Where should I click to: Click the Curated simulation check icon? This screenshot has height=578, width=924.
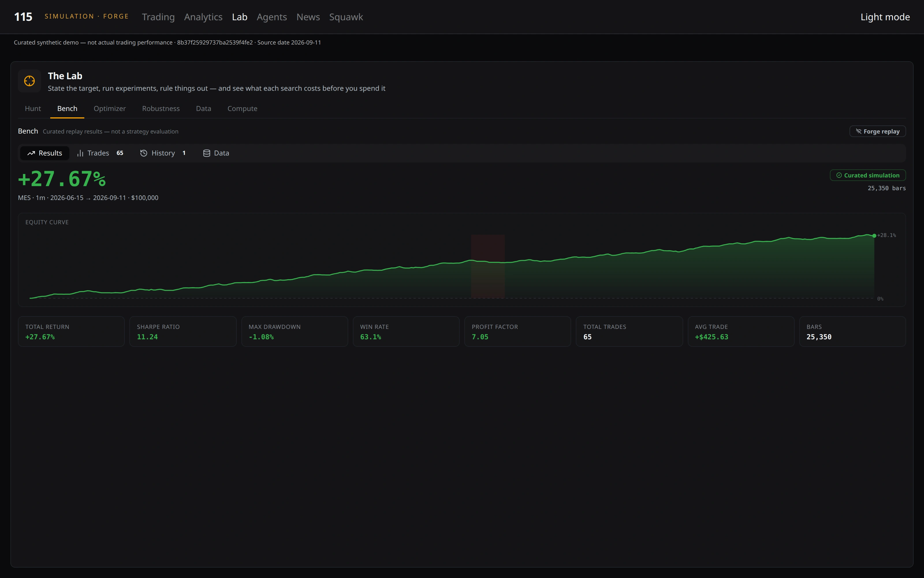click(x=839, y=175)
